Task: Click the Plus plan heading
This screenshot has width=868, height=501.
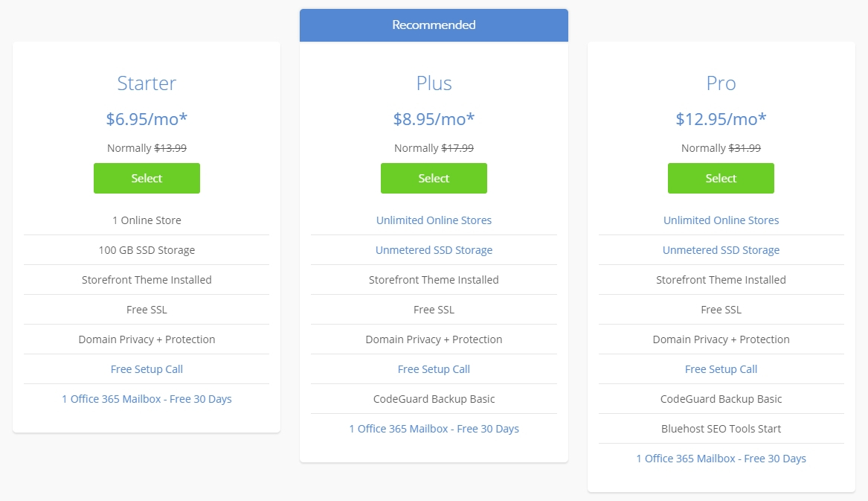Action: point(434,83)
